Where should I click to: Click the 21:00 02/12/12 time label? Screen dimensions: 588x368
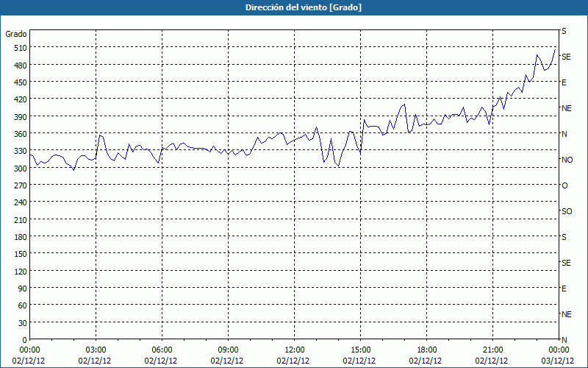point(492,355)
